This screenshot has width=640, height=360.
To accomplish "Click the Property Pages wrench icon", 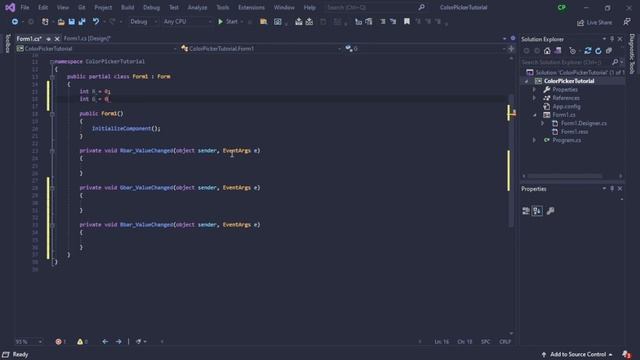I will (550, 211).
